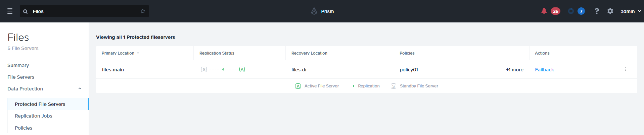Open Policies in sidebar
The image size is (644, 135).
(x=24, y=128)
